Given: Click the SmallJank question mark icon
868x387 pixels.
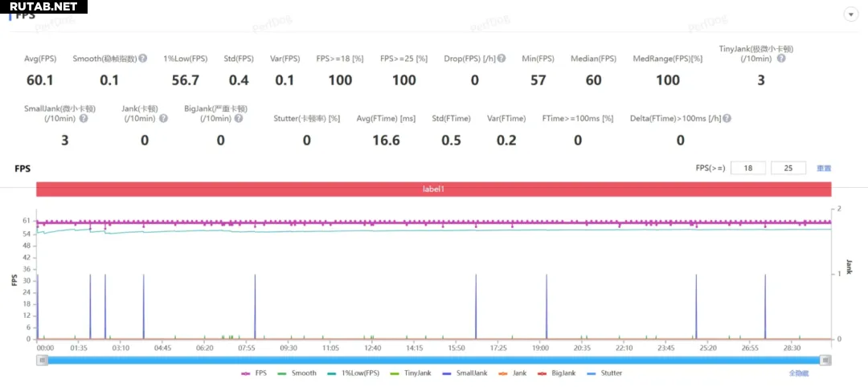Looking at the screenshot, I should (83, 119).
